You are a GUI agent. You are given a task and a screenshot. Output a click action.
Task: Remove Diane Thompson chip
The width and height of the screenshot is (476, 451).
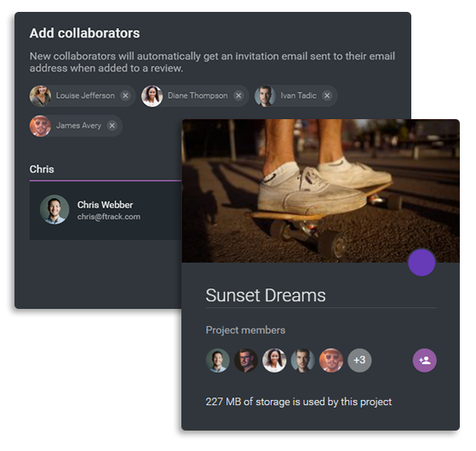click(x=238, y=96)
